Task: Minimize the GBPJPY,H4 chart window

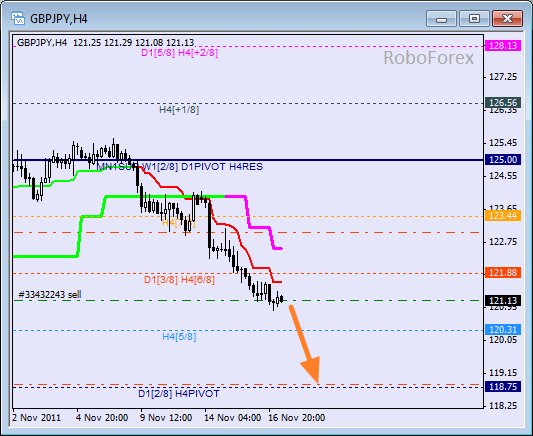Action: [441, 18]
